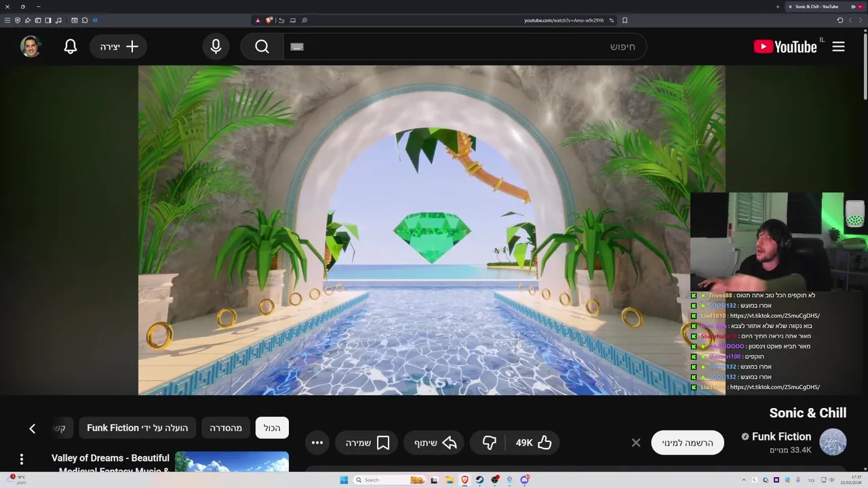Submit search with the magnifier button

[x=262, y=46]
